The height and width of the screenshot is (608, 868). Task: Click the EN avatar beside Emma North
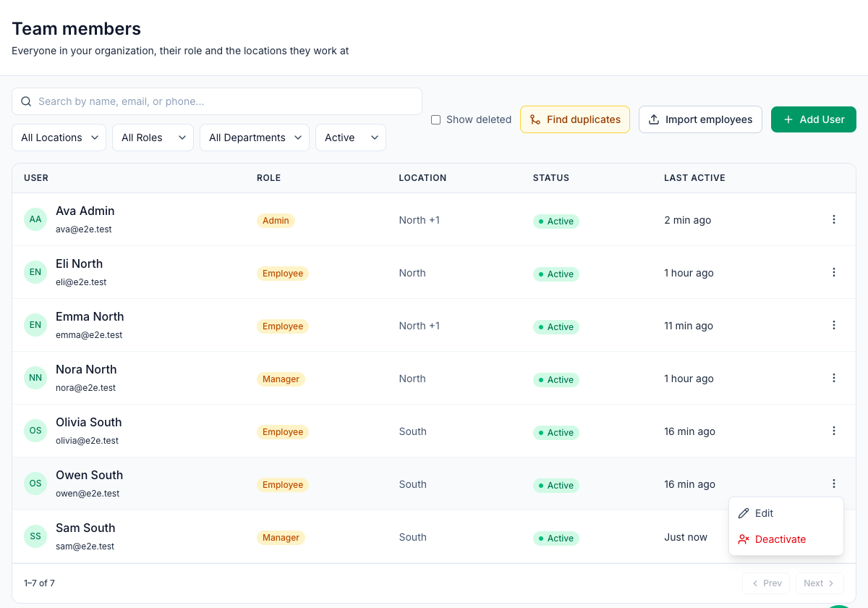[x=35, y=325]
